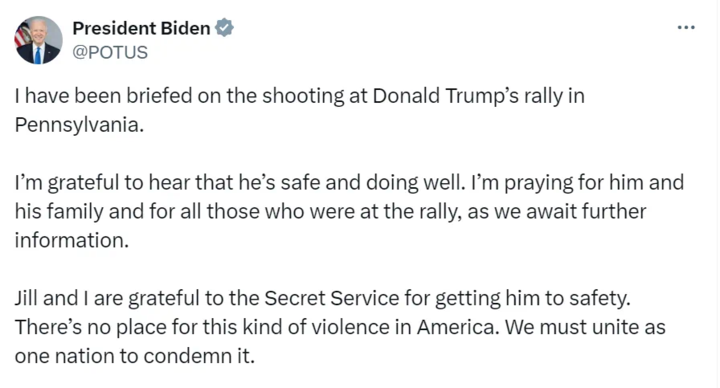Click the word information ending the second paragraph

pos(72,240)
